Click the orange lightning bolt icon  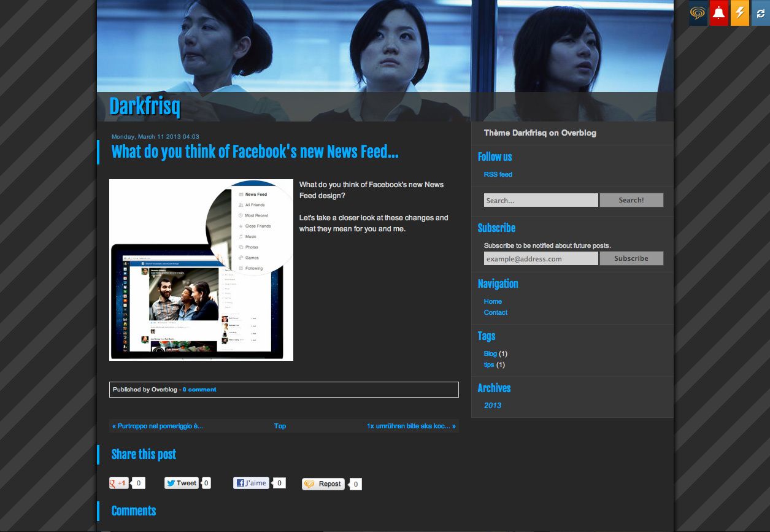(x=740, y=13)
